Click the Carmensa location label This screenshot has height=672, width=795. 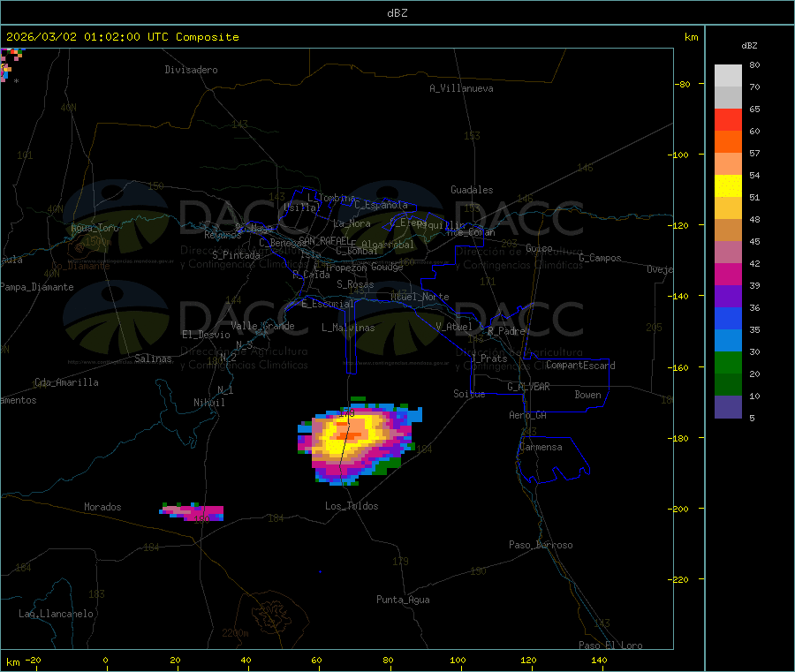click(x=541, y=447)
